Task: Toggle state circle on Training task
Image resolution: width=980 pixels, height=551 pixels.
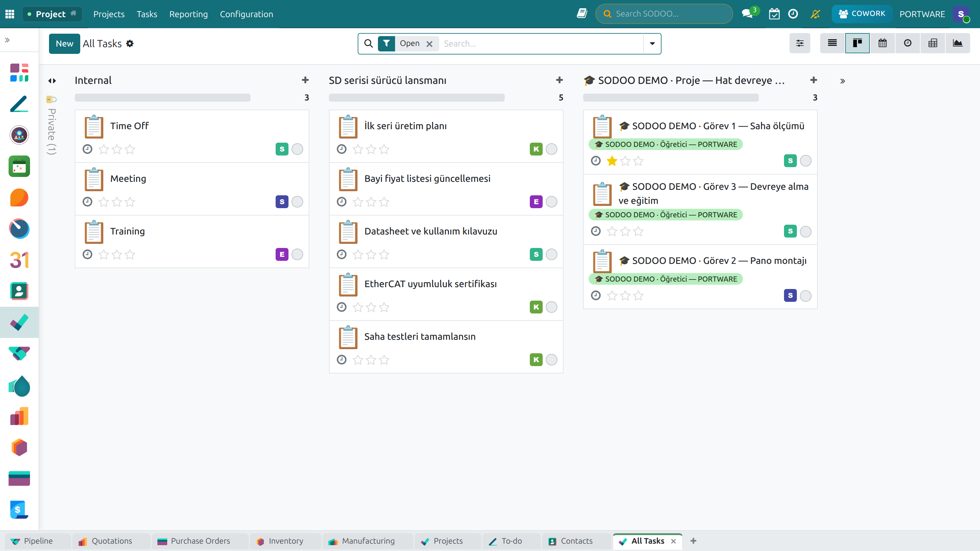Action: tap(297, 254)
